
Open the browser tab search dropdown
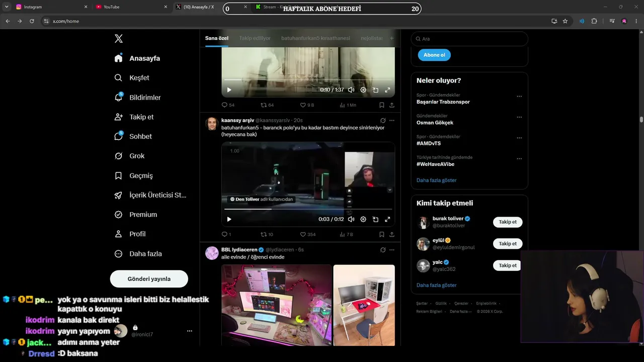7,7
